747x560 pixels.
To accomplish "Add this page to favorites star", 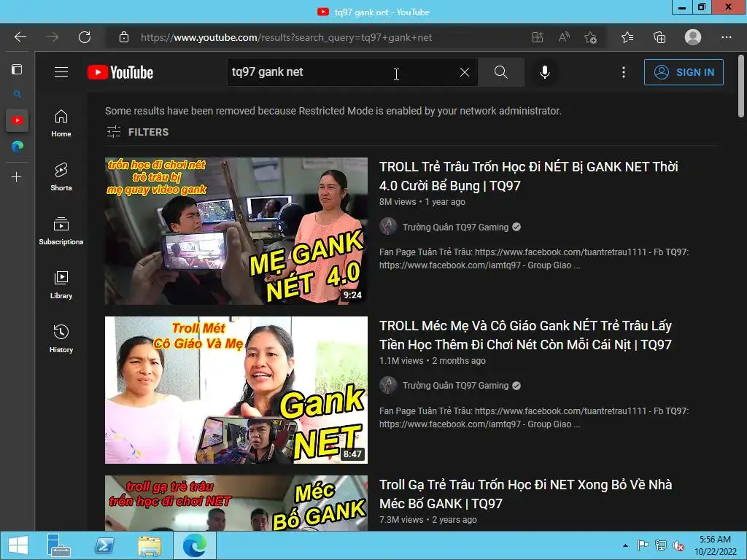I will pyautogui.click(x=591, y=37).
